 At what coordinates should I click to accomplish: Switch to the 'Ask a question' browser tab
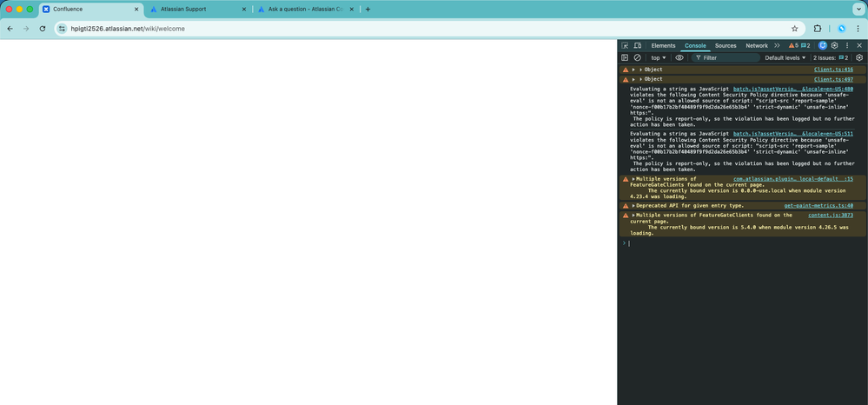304,9
